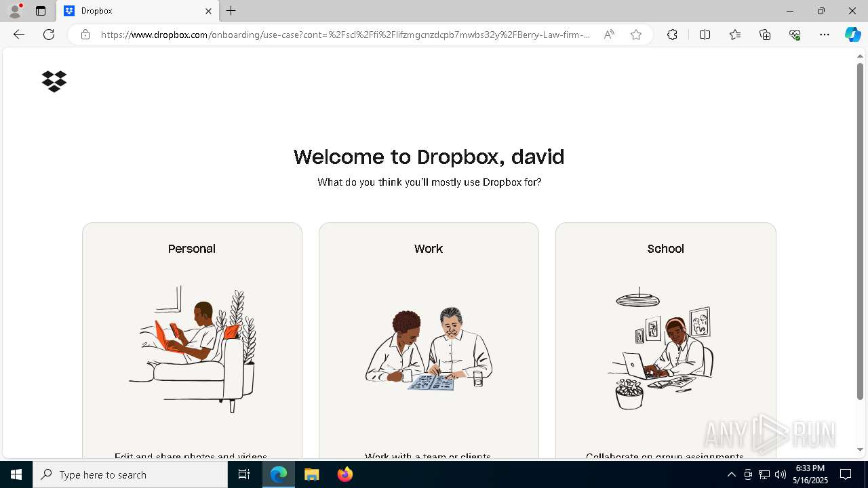This screenshot has height=488, width=868.
Task: Open the Windows Start menu
Action: [16, 474]
